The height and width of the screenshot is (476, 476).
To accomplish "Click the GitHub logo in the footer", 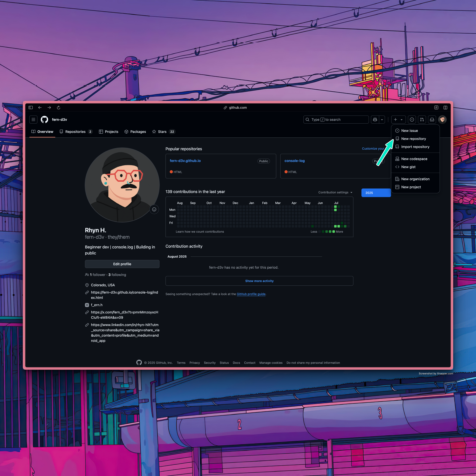I will [139, 362].
